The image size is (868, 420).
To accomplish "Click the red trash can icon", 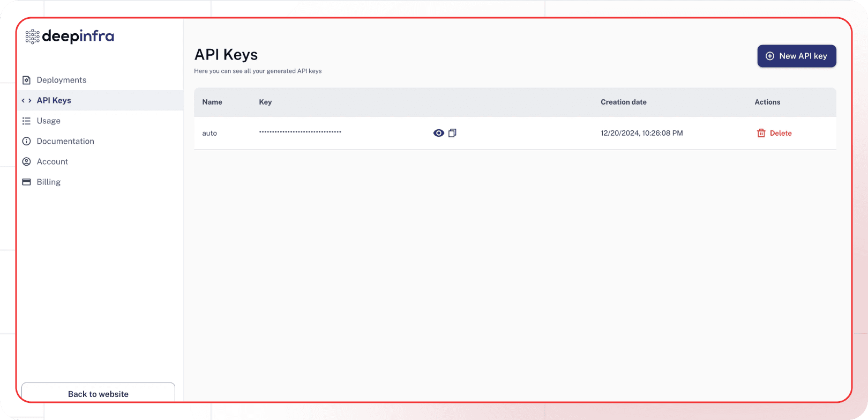I will (761, 133).
